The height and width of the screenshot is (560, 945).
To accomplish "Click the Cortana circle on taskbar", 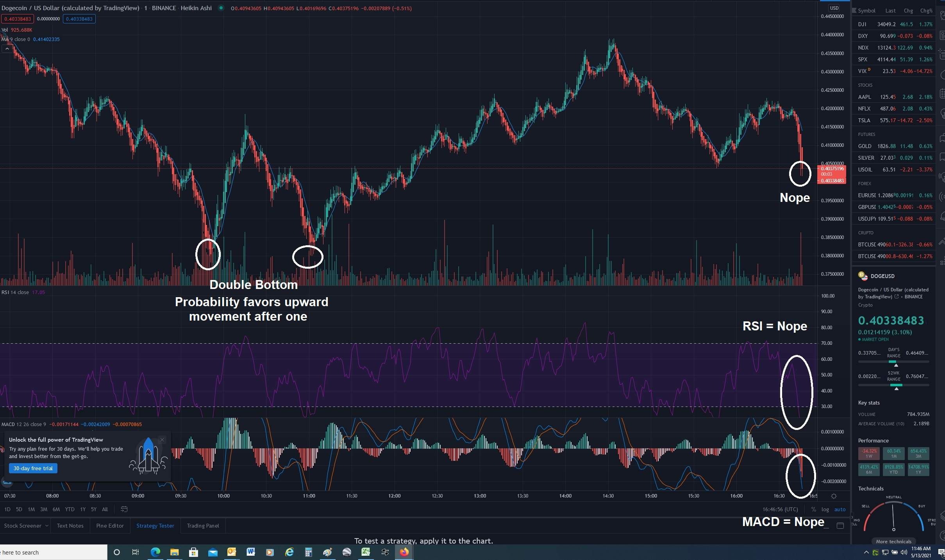I will tap(116, 552).
